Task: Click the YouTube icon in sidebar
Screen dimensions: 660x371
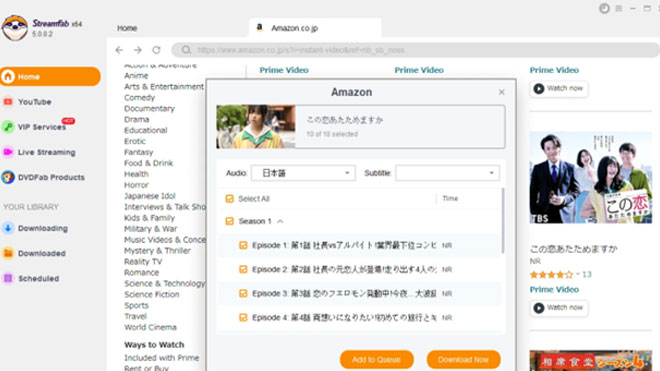Action: click(8, 101)
